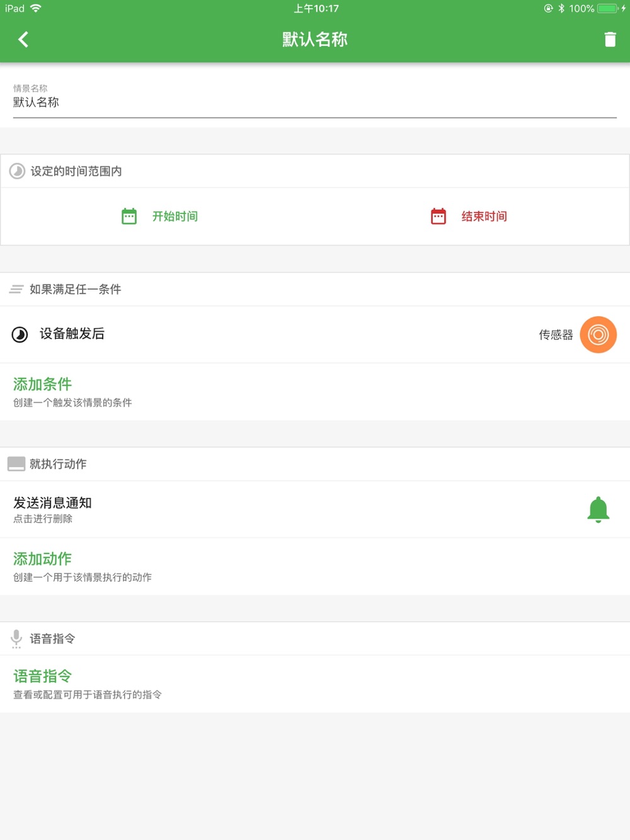630x840 pixels.
Task: Tap the clock icon beside 设备触发后
Action: (20, 334)
